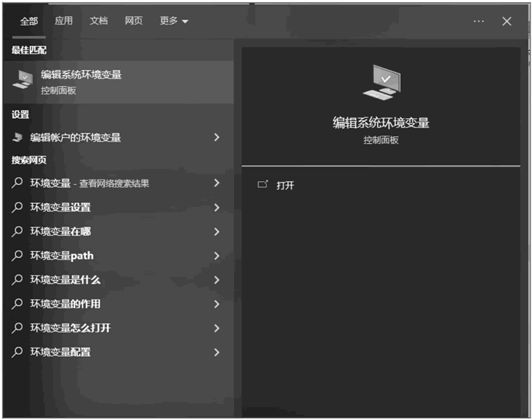The width and height of the screenshot is (532, 420).
Task: Select the 全部 tab
Action: click(29, 21)
